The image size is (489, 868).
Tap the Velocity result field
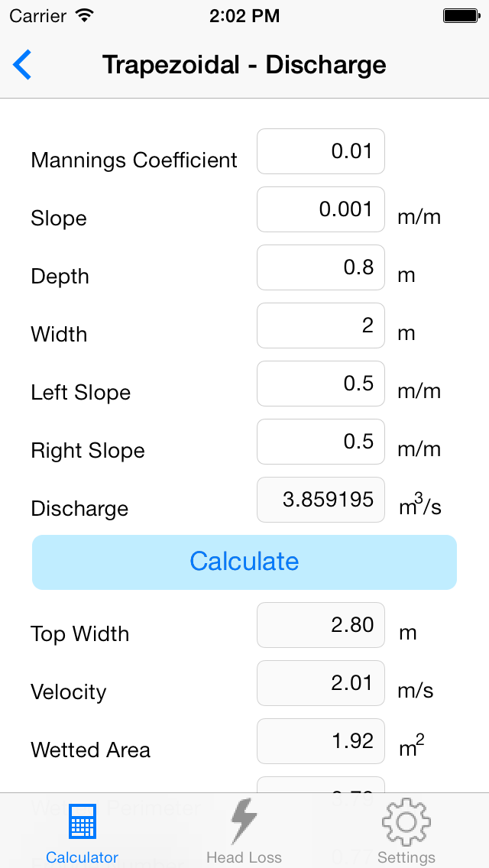(x=321, y=683)
